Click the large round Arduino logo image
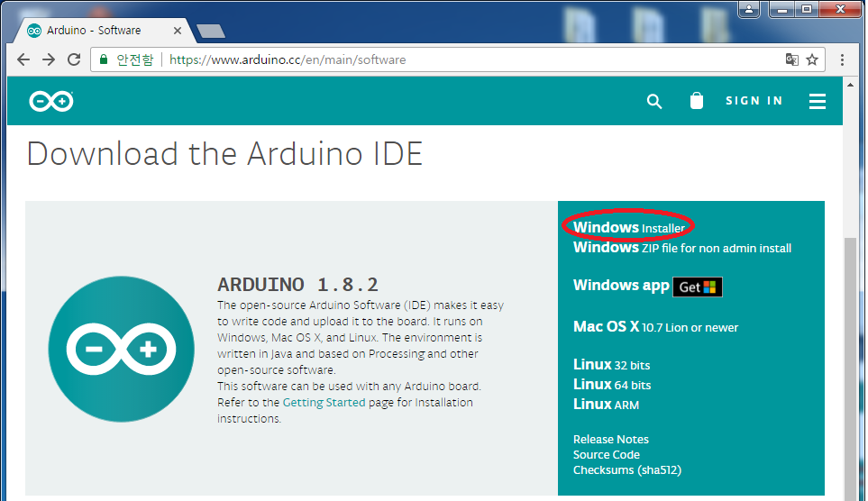Viewport: 868px width, 501px height. (x=122, y=350)
